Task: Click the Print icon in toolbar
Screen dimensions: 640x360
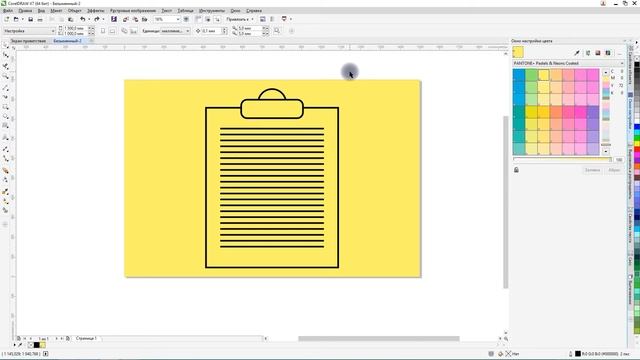Action: (40, 19)
